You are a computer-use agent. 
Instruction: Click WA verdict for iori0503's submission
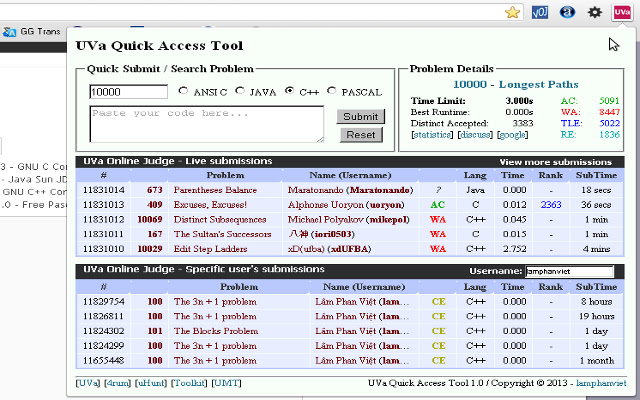438,234
